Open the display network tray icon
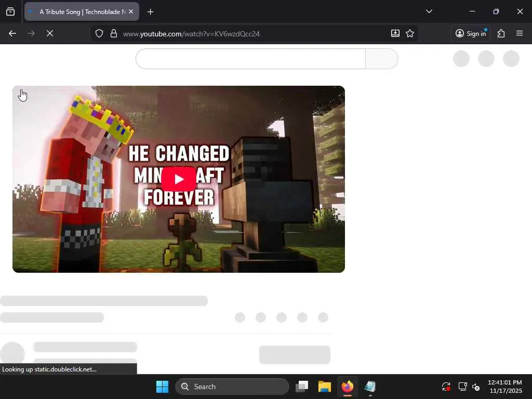The width and height of the screenshot is (532, 399). click(x=462, y=387)
